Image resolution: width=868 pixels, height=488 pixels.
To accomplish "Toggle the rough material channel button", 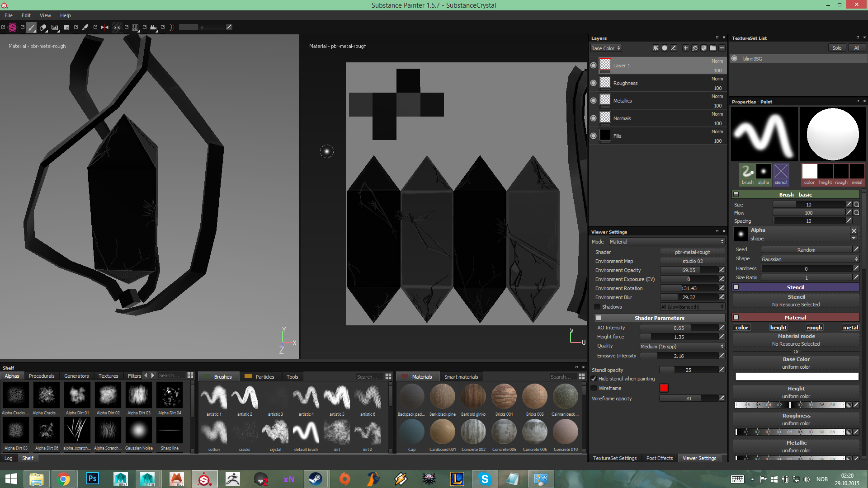I will [814, 328].
